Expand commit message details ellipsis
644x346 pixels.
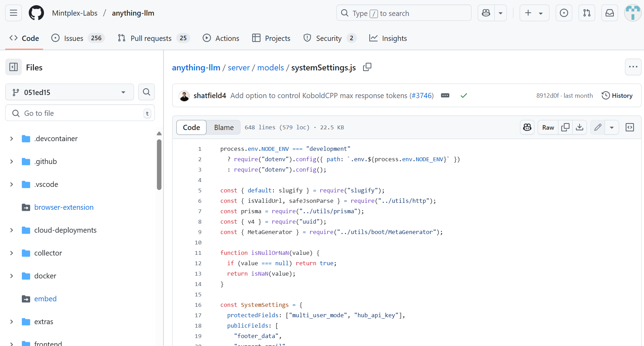pos(445,95)
